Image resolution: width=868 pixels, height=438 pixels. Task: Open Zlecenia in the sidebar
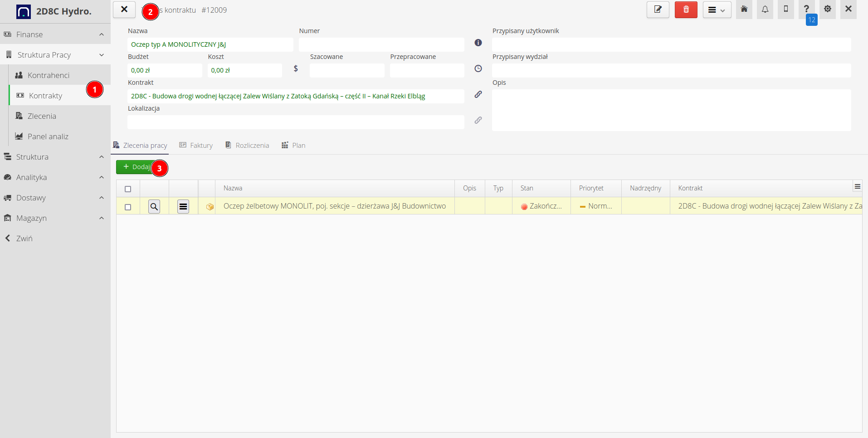pyautogui.click(x=42, y=116)
